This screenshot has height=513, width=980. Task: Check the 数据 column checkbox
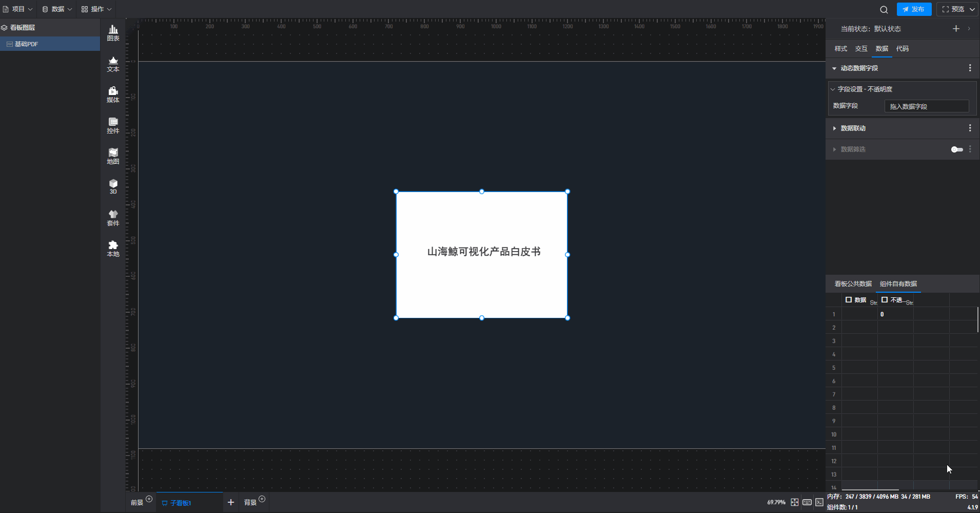(x=849, y=299)
